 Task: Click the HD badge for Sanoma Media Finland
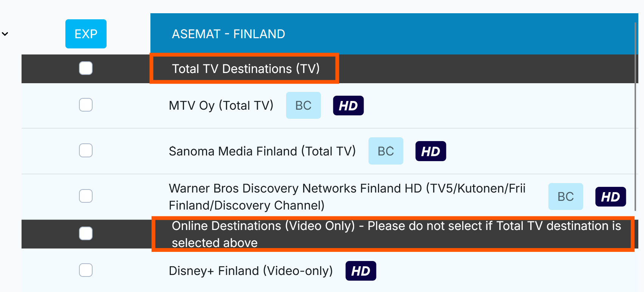[430, 151]
